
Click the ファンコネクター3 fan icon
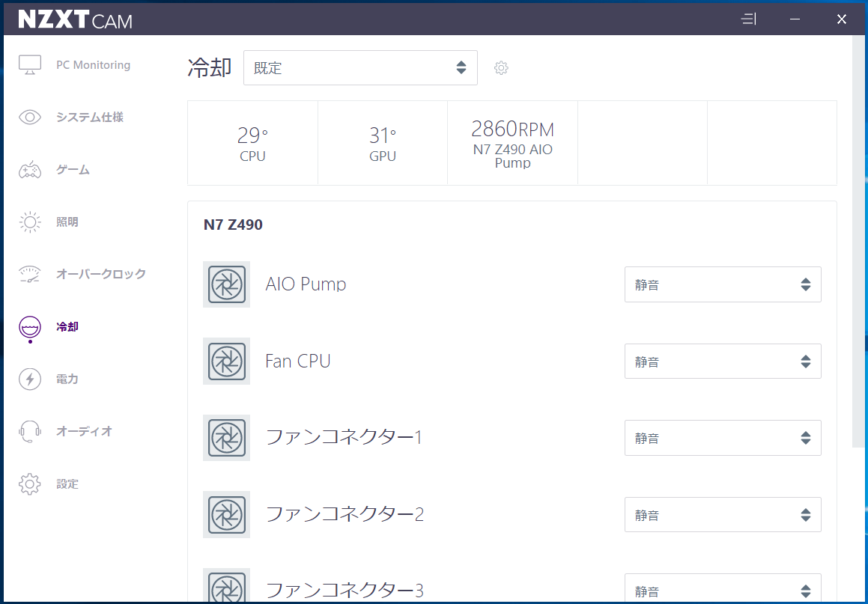[x=226, y=586]
